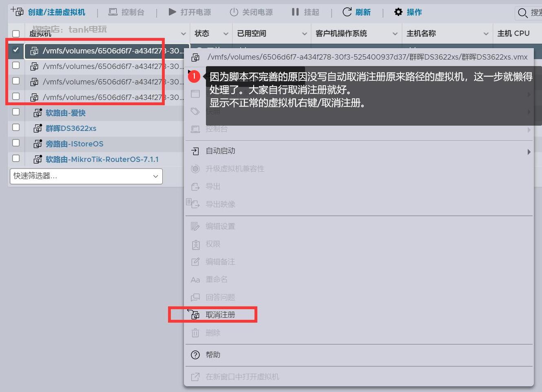Select the second /vmfs/volumes row text
The image size is (542, 392).
point(113,66)
